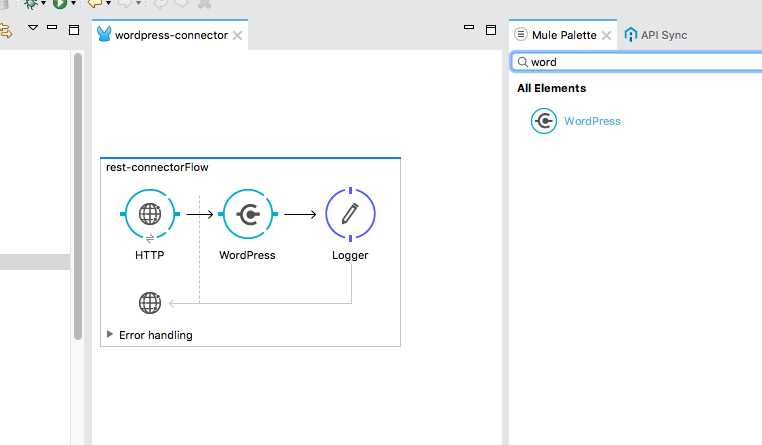
Task: Click the yellow back navigation arrow
Action: pos(94,4)
